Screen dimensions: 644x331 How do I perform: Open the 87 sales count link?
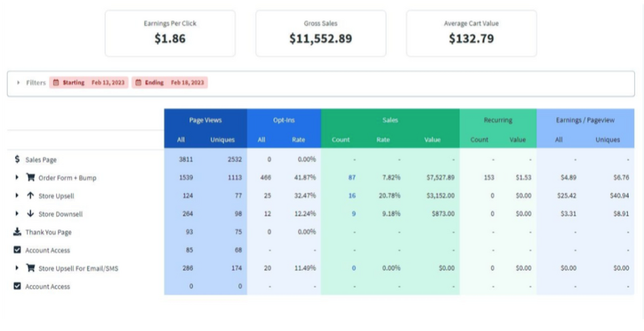[351, 178]
